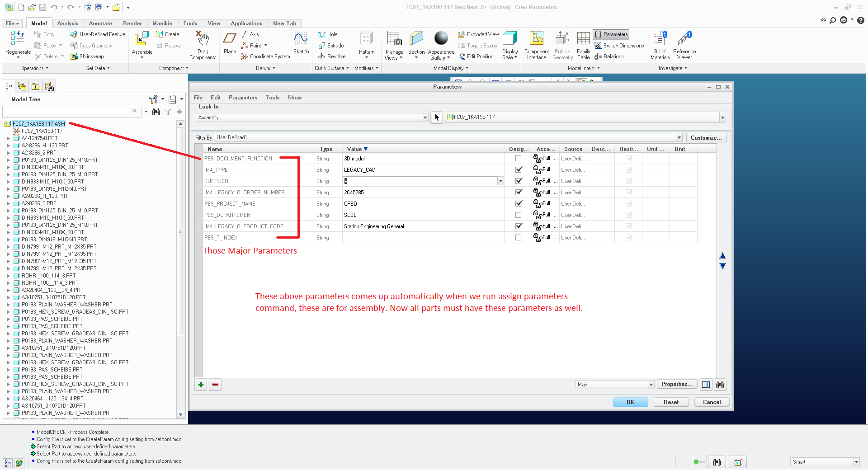The width and height of the screenshot is (868, 470).
Task: Open the SUPPLIER value dropdown
Action: (x=500, y=181)
